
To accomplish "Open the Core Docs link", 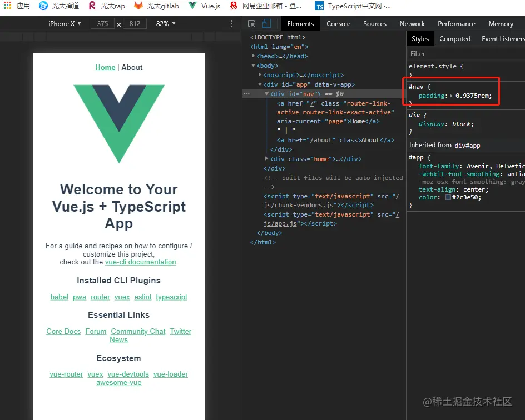I will pos(63,331).
